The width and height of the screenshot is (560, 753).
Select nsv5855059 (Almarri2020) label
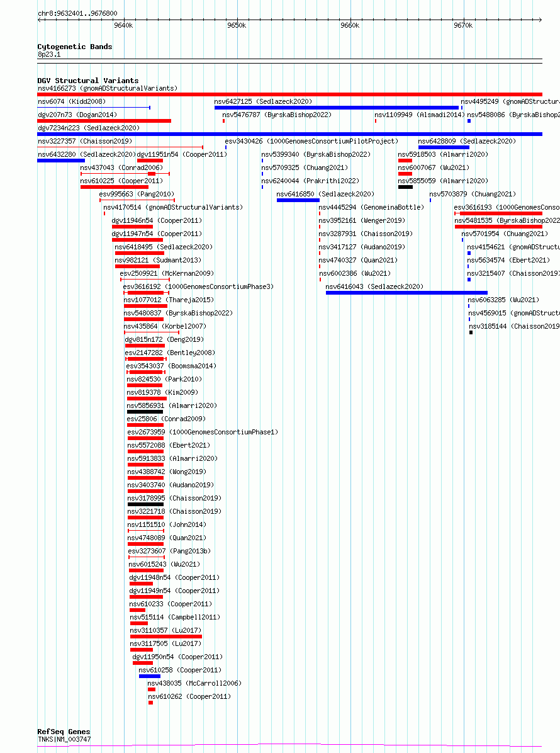(443, 181)
